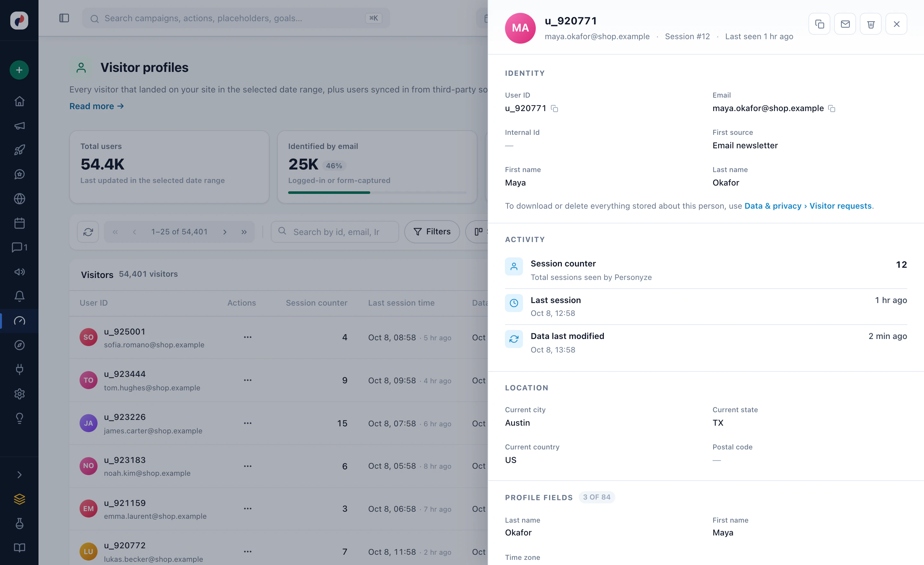Viewport: 924px width, 565px height.
Task: Click the SO avatar for sofia.romano
Action: (x=89, y=337)
